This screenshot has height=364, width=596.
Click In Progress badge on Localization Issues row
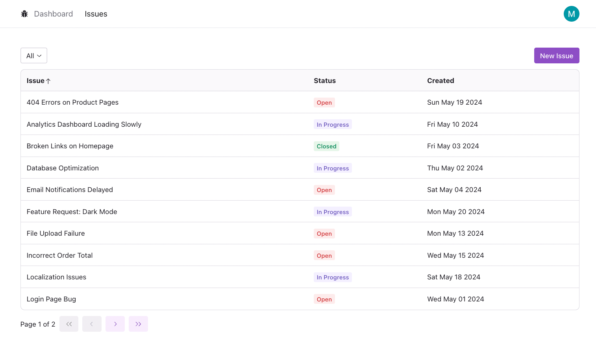[333, 277]
